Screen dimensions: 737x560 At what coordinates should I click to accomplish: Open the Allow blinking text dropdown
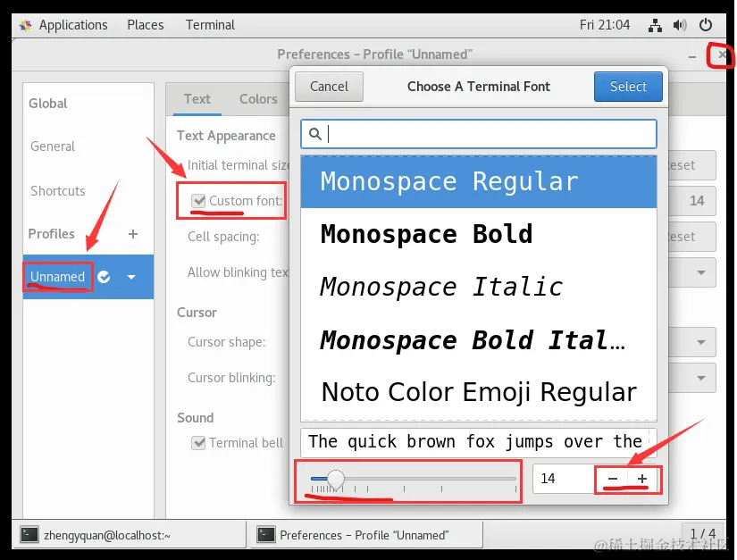click(691, 272)
